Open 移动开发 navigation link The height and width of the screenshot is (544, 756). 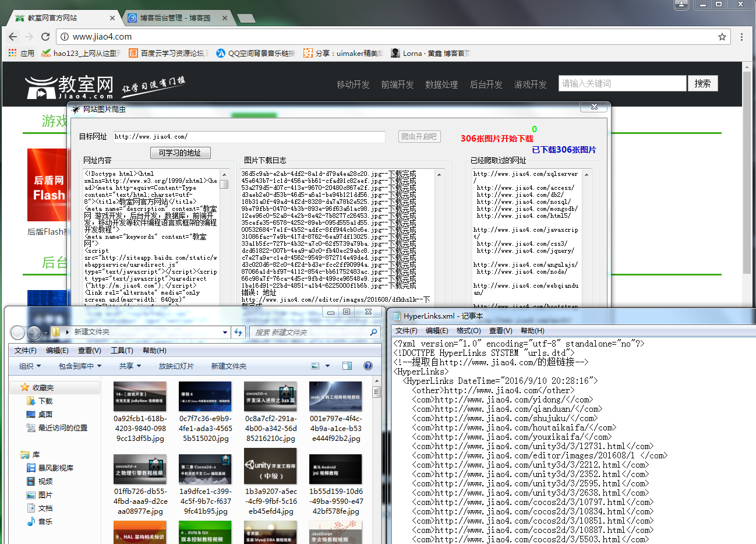(x=353, y=84)
